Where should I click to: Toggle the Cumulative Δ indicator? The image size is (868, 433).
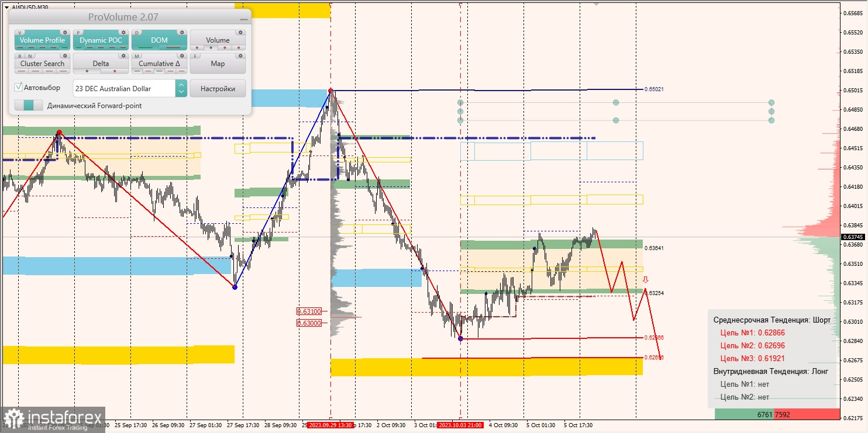pos(159,63)
